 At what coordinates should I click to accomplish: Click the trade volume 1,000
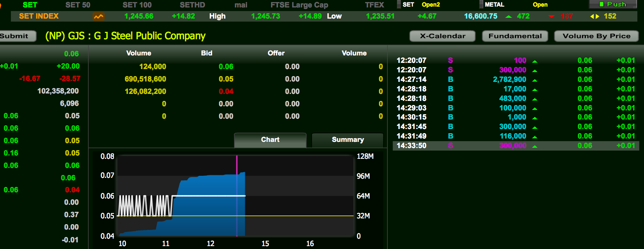[x=517, y=117]
